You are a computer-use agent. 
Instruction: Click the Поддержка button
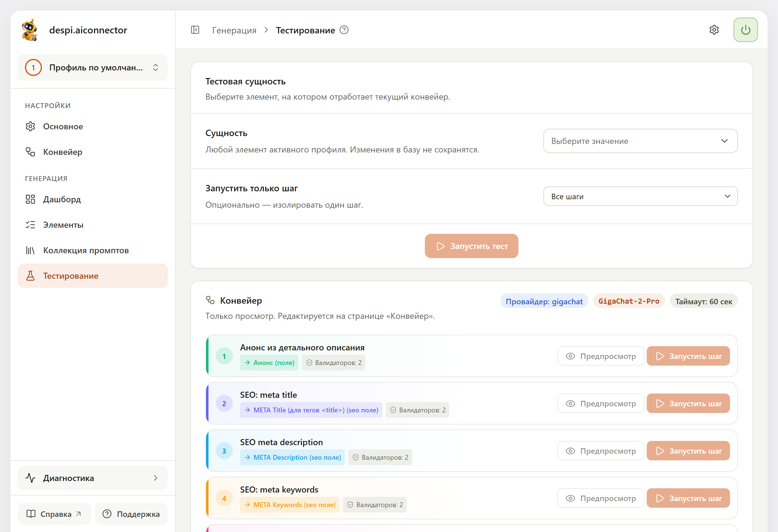(x=131, y=514)
